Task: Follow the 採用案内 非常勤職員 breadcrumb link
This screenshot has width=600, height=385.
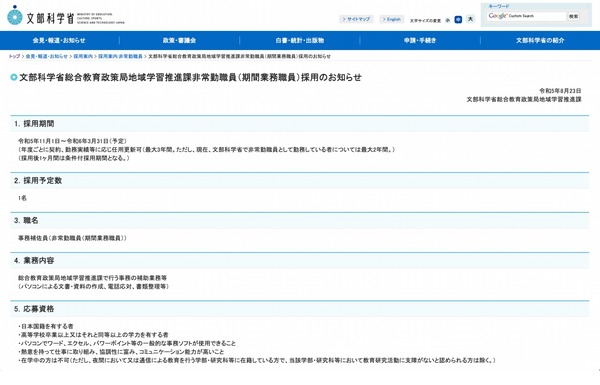Action: click(x=120, y=56)
